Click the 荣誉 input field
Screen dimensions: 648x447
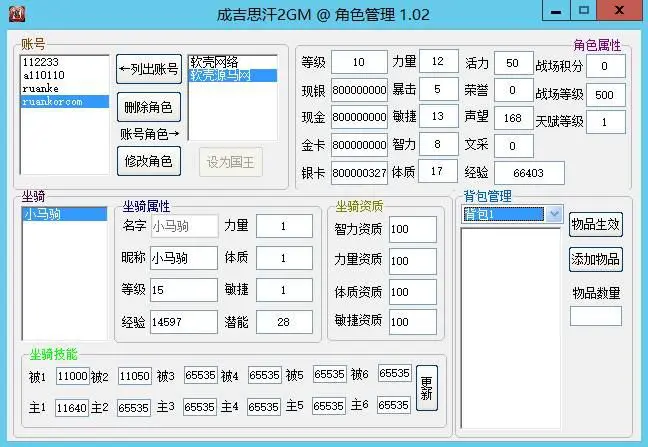point(513,90)
